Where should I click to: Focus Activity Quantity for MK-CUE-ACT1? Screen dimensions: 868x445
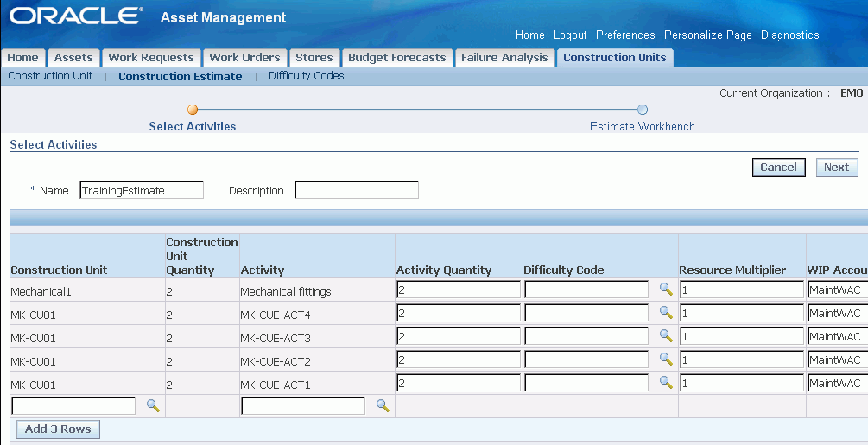click(x=459, y=383)
